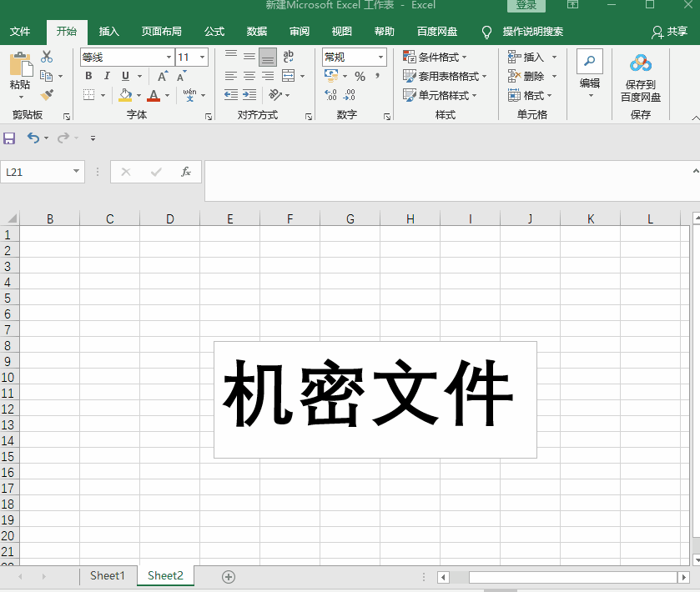The image size is (700, 592).
Task: Click the Undo arrow
Action: pyautogui.click(x=33, y=138)
